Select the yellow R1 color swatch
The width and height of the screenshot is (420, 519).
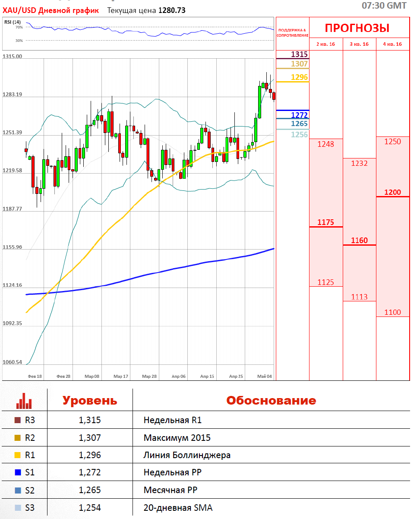(18, 455)
